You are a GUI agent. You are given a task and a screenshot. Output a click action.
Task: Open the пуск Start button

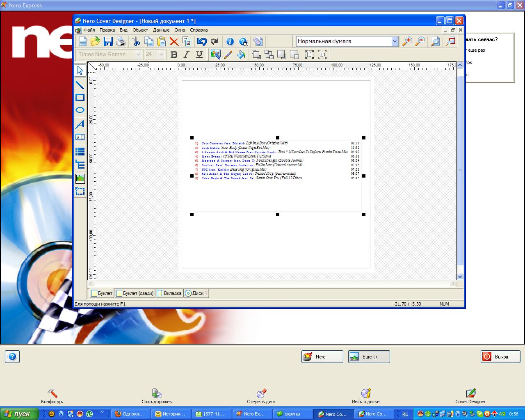19,414
